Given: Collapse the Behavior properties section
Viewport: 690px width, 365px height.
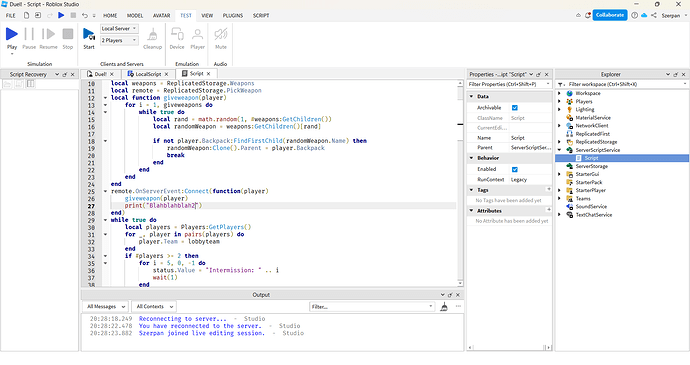Looking at the screenshot, I should tap(471, 158).
